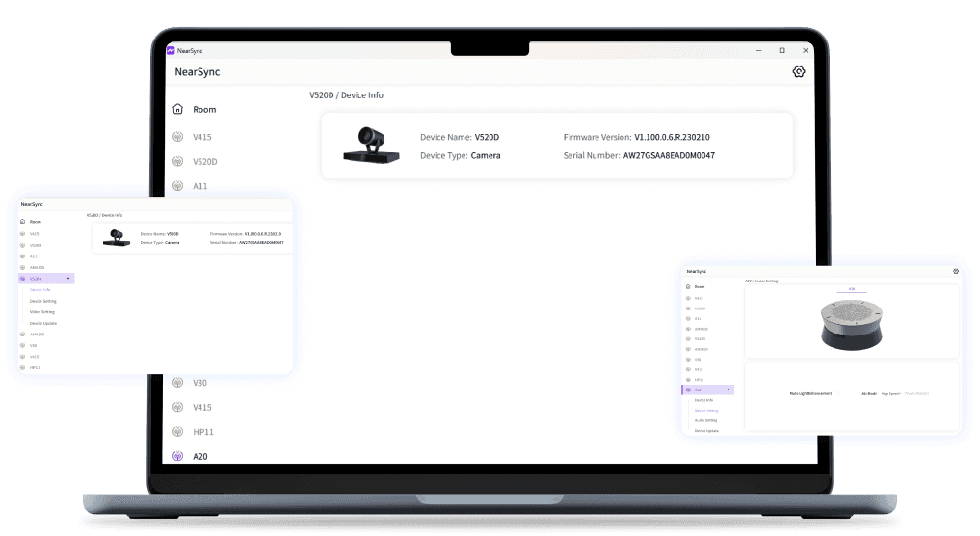Select the V520D device icon in main sidebar
The image size is (980, 536).
coord(178,161)
